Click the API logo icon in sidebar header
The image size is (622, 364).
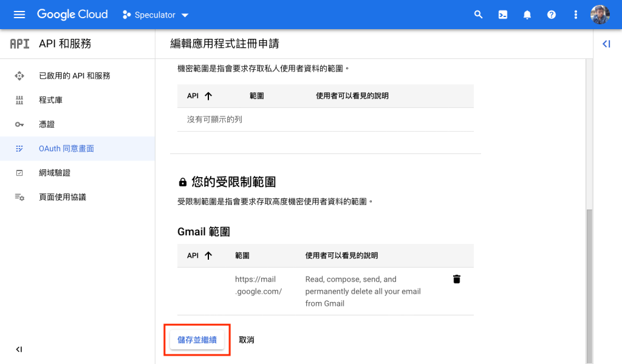pos(19,44)
